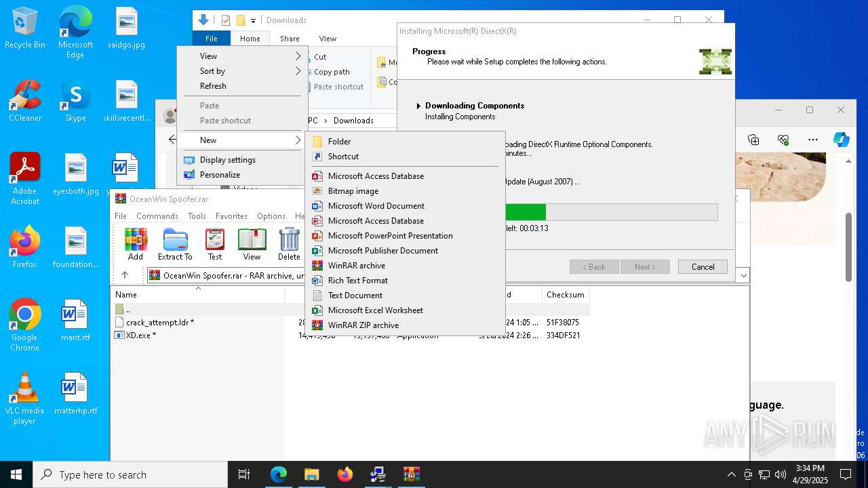Click Explorer quick access down arrow icon
868x488 pixels.
(203, 20)
